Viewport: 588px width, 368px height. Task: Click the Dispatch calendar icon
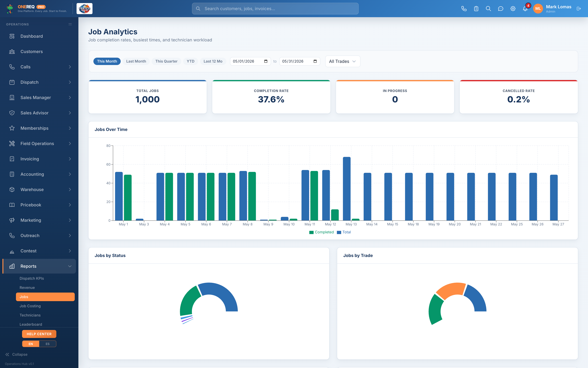pos(12,82)
